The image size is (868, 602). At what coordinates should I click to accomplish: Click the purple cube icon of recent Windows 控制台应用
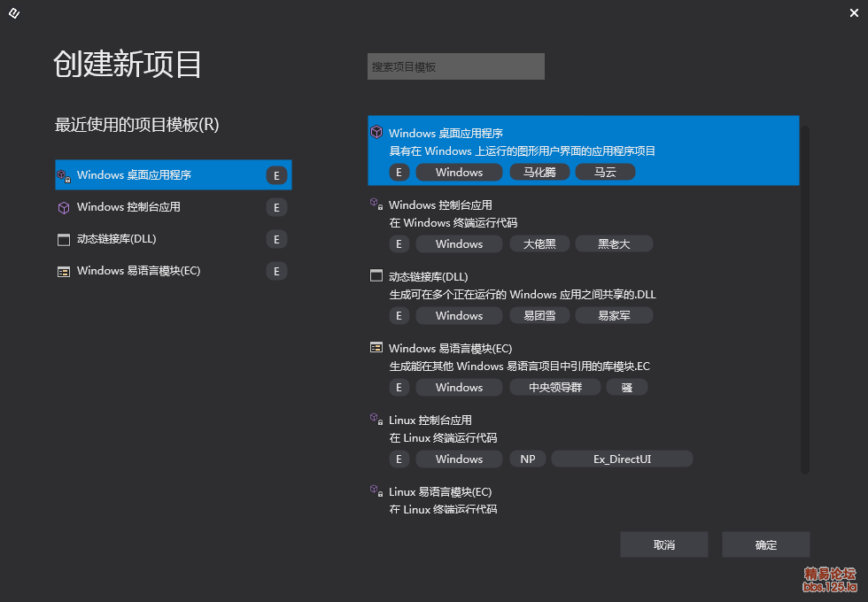64,207
